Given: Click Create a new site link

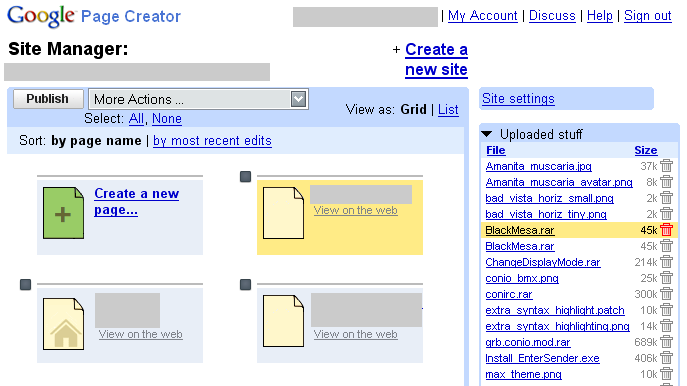Looking at the screenshot, I should click(436, 60).
